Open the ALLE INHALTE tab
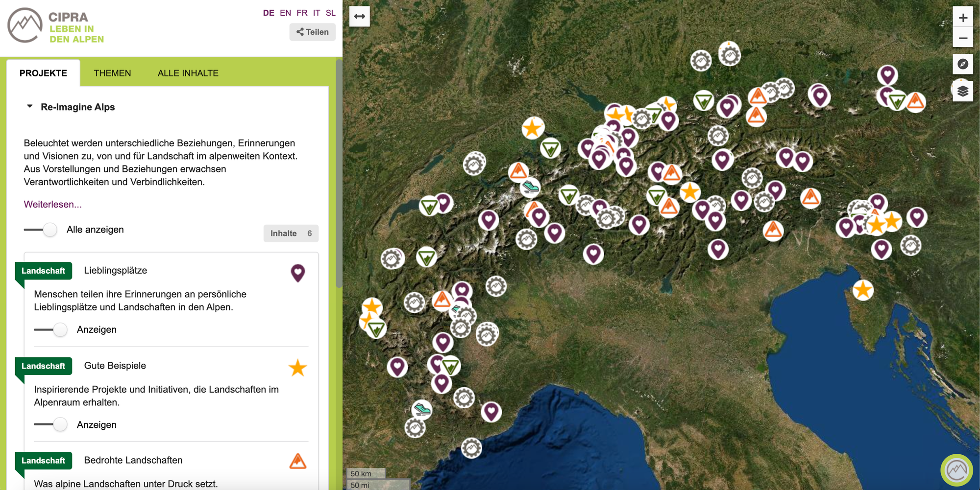The image size is (980, 490). [x=188, y=73]
